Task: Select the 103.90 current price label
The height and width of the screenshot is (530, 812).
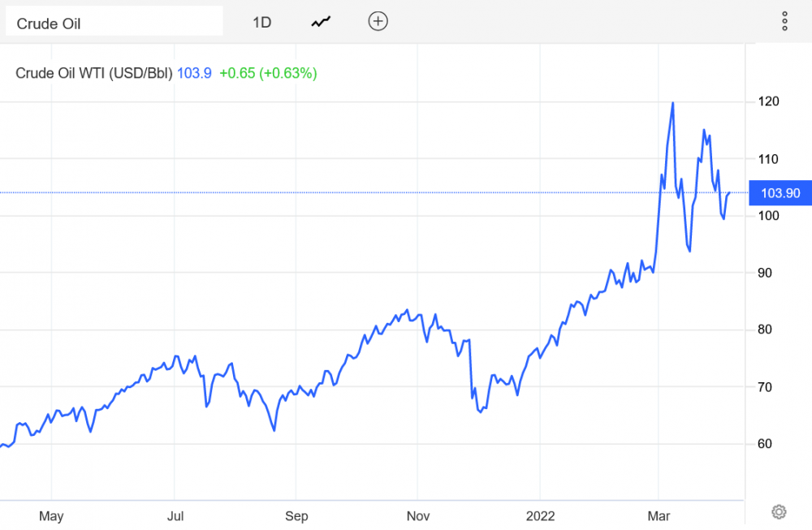Action: (780, 193)
